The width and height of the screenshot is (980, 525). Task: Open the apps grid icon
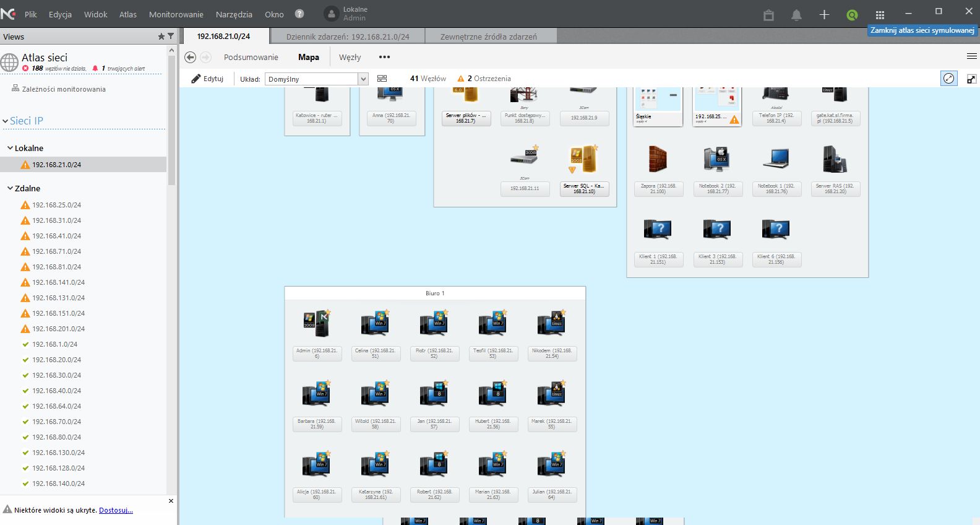pyautogui.click(x=880, y=15)
